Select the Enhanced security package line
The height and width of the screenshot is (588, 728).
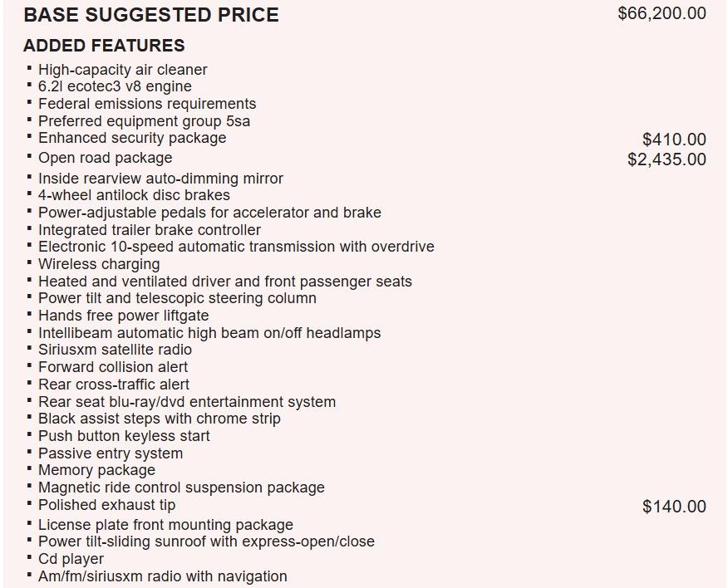[131, 138]
